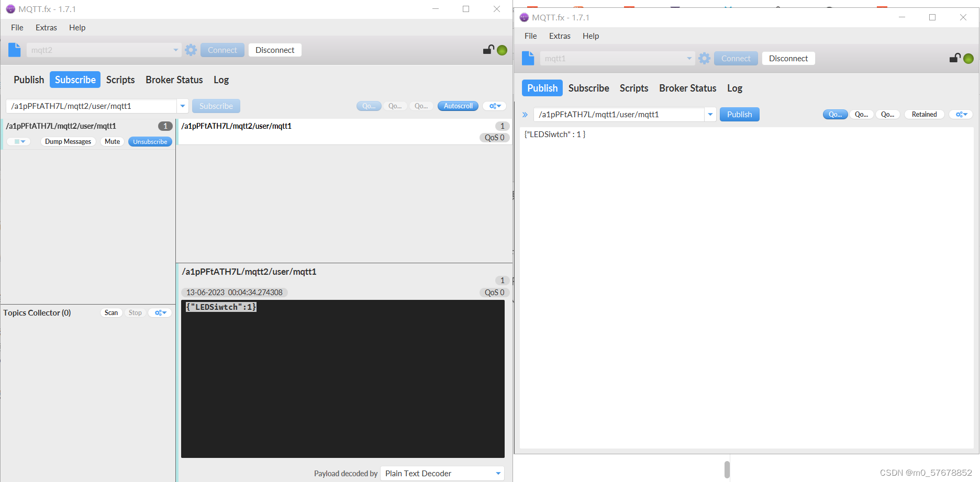The height and width of the screenshot is (482, 980).
Task: Toggle Retained flag in the publish pane
Action: coord(924,115)
